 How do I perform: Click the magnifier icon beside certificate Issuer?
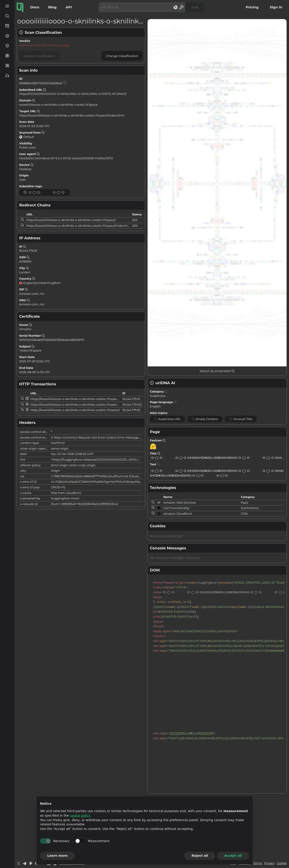pos(31,325)
